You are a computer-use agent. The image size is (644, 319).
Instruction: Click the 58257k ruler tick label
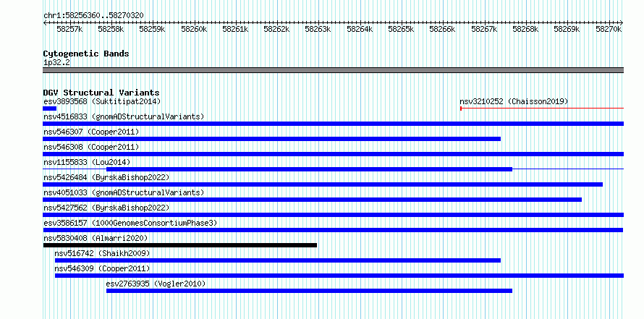(69, 29)
